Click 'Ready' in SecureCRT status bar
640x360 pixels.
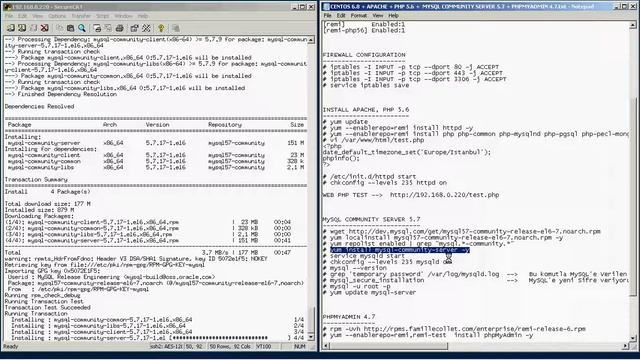coord(11,347)
